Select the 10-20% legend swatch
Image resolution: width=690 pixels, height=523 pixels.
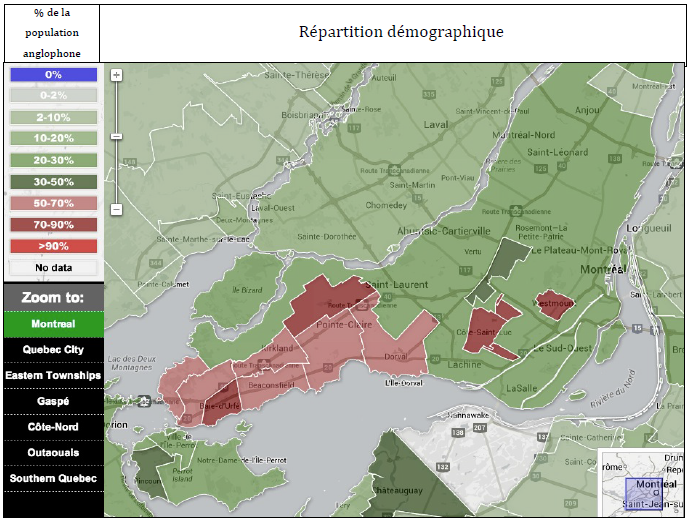[53, 138]
